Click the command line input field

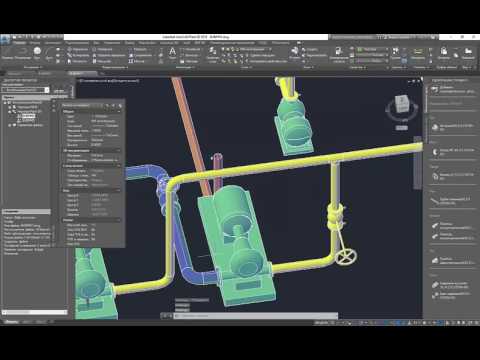pyautogui.click(x=256, y=315)
